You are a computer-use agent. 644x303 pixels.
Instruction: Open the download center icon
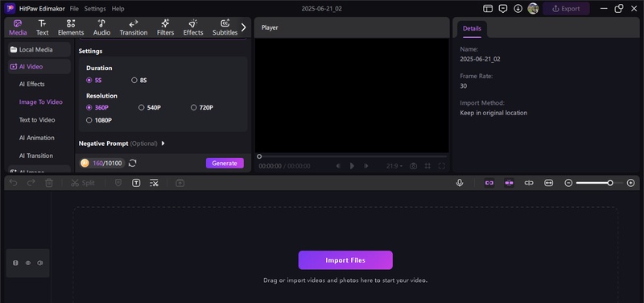coord(518,9)
